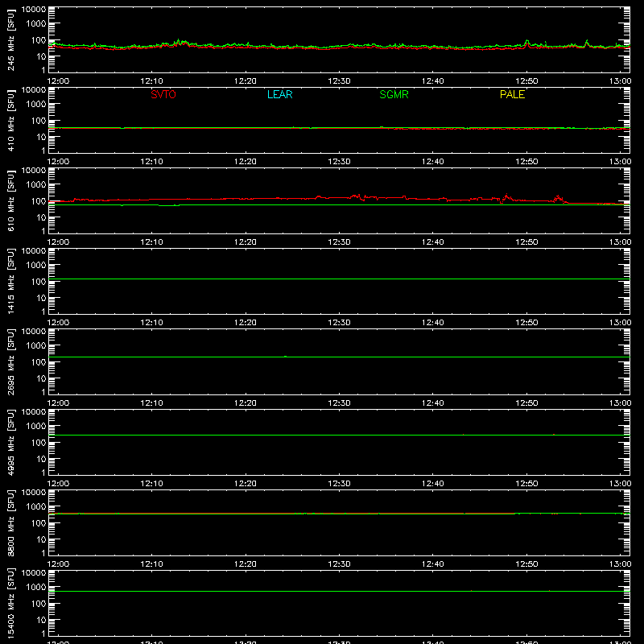The width and height of the screenshot is (644, 644).
Task: Click the 1000 tick value on 410 MHz axis
Action: coord(36,105)
